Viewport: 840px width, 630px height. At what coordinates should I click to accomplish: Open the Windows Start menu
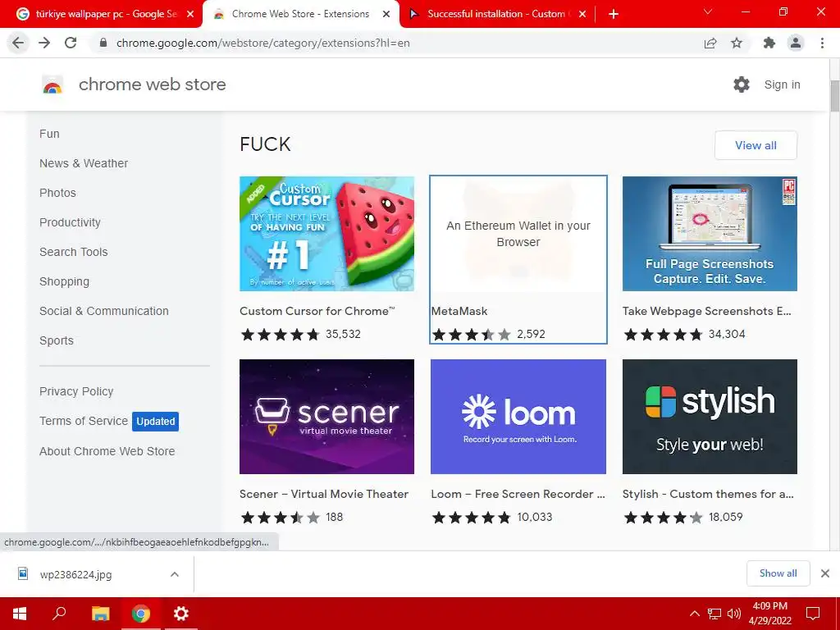click(x=20, y=614)
